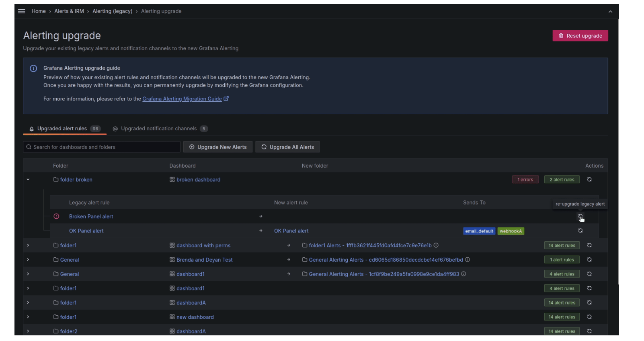Switch to Upgraded notification channels tab

point(159,129)
